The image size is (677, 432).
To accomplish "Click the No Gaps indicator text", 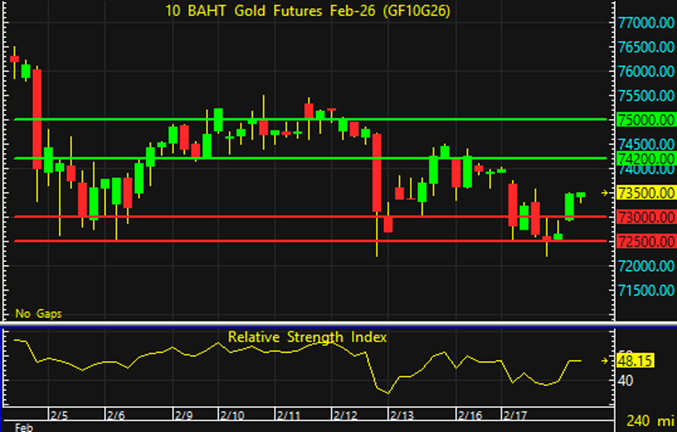I will [38, 313].
